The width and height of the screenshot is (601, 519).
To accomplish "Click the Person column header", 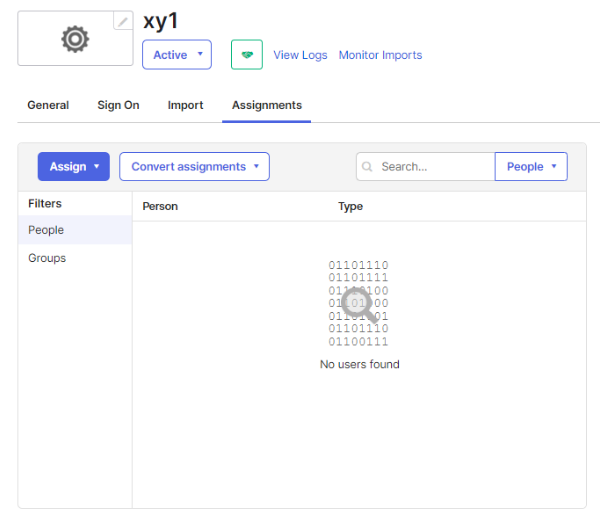I will (160, 207).
